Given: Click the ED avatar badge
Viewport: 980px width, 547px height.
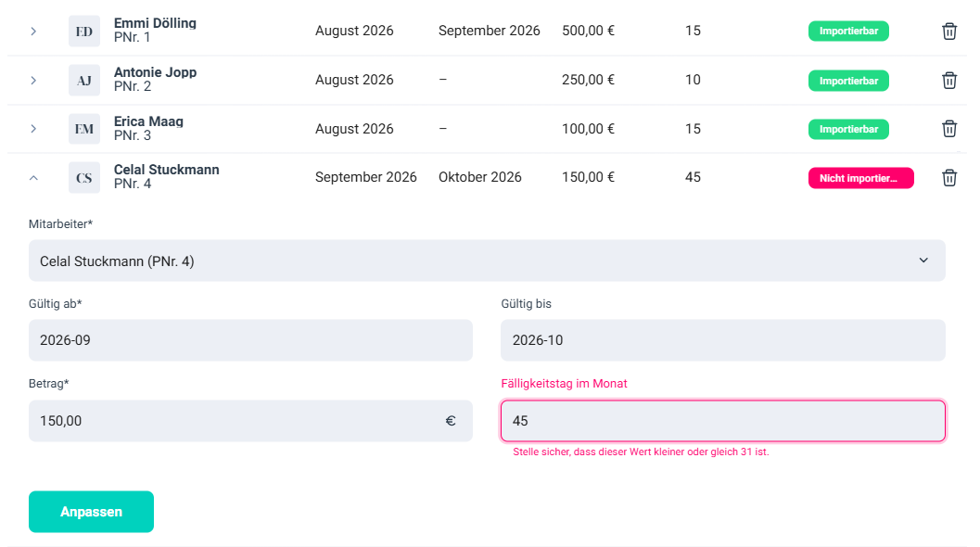Looking at the screenshot, I should tap(84, 32).
